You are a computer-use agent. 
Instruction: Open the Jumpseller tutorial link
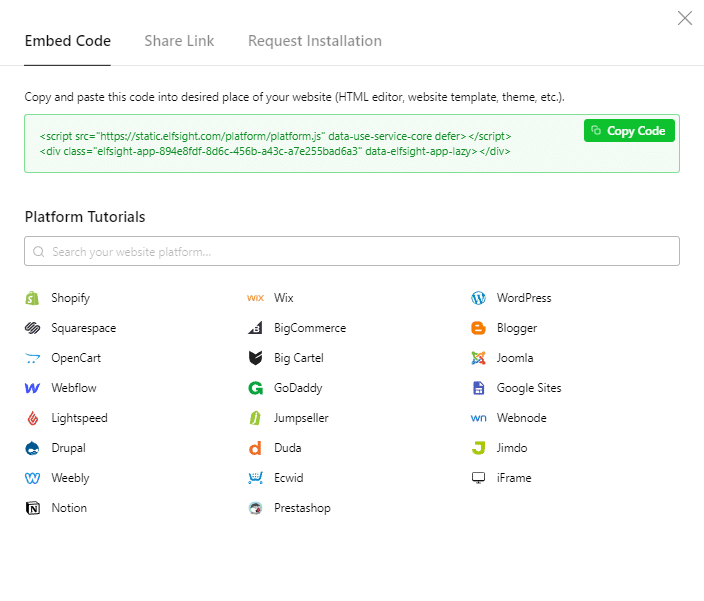click(301, 418)
